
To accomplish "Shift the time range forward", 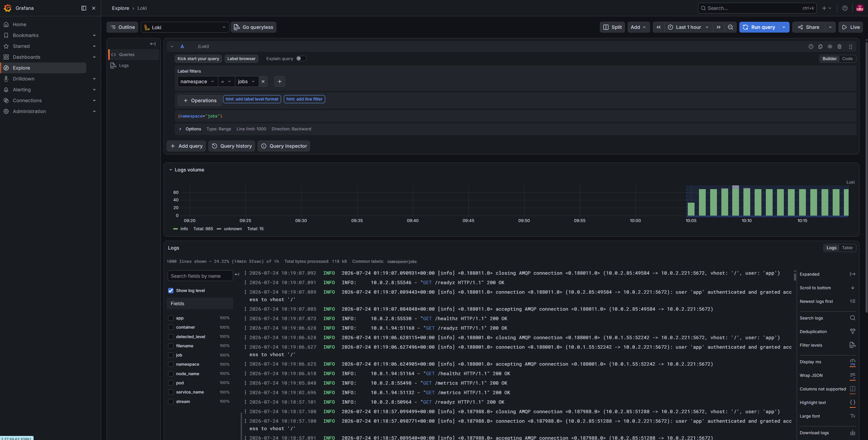I will tap(718, 27).
